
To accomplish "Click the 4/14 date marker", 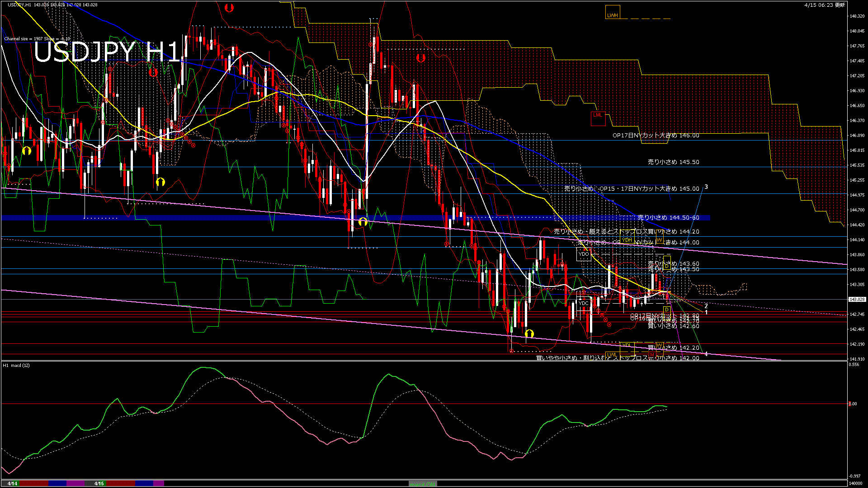I will [x=12, y=483].
